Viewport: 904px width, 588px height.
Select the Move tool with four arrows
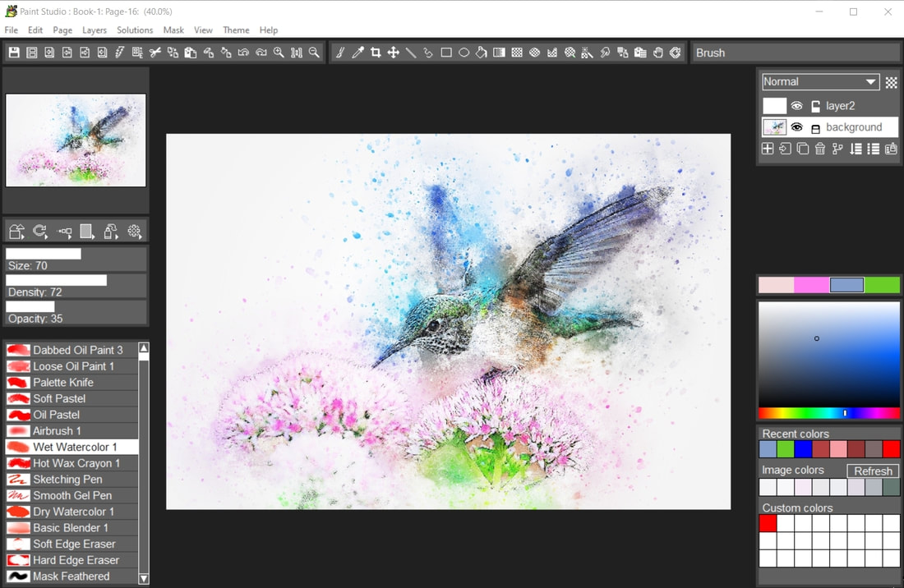393,53
